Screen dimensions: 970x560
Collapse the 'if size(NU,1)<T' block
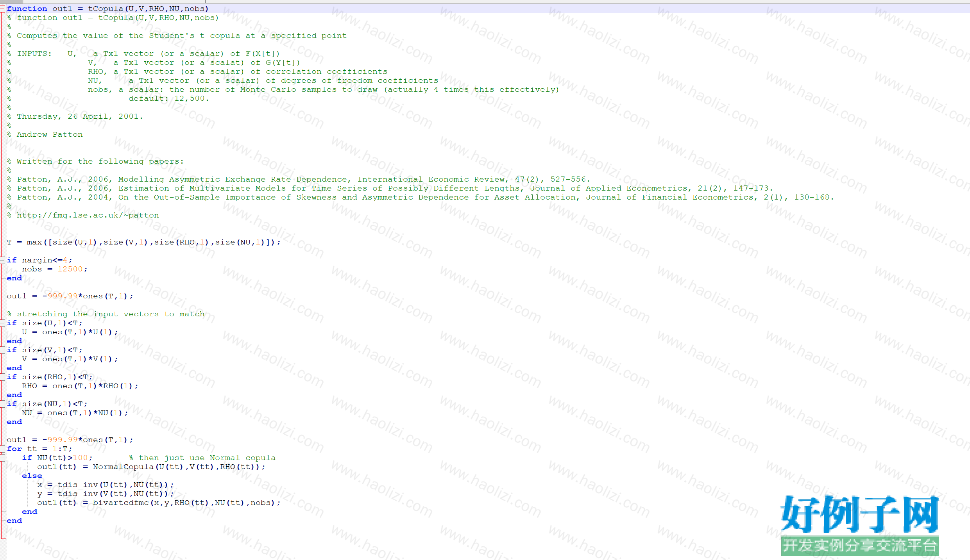[x=2, y=404]
